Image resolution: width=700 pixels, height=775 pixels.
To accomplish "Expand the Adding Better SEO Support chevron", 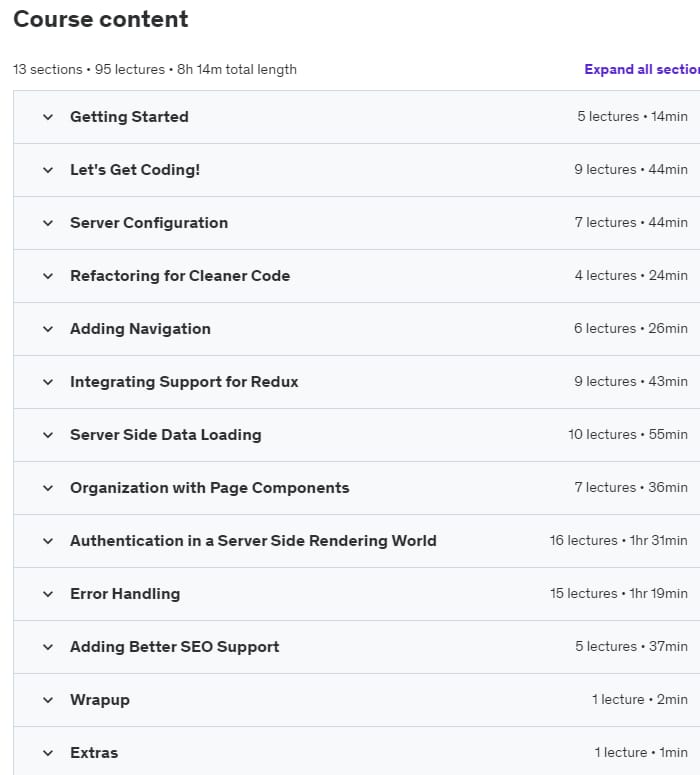I will click(48, 647).
